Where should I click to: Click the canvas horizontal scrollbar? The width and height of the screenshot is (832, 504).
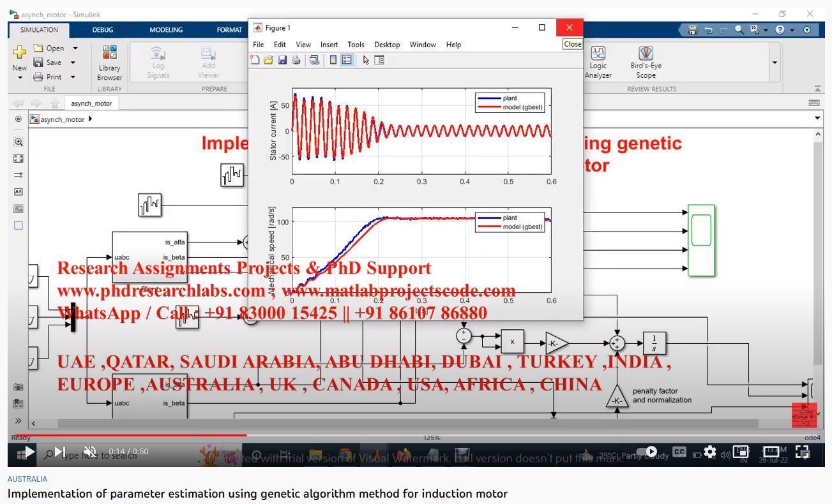point(409,423)
